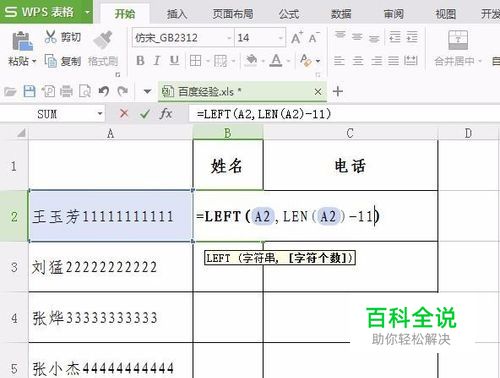Add a new document tab with plus
500x378 pixels.
click(338, 91)
